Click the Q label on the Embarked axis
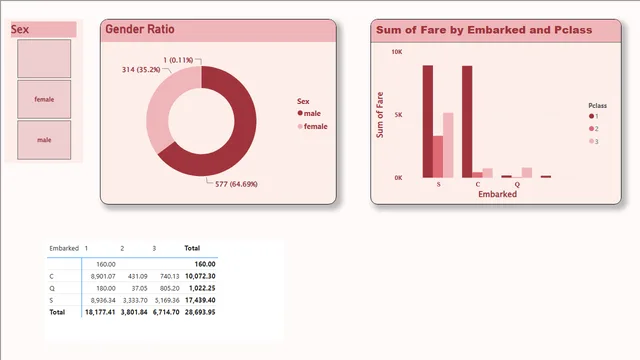The image size is (640, 360). pyautogui.click(x=517, y=184)
